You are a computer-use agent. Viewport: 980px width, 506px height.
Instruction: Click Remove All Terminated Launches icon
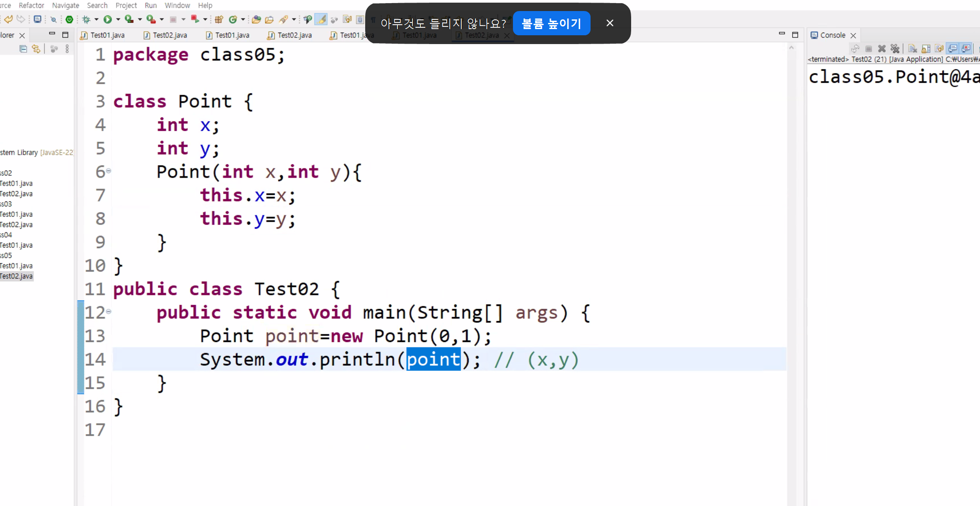pos(895,48)
